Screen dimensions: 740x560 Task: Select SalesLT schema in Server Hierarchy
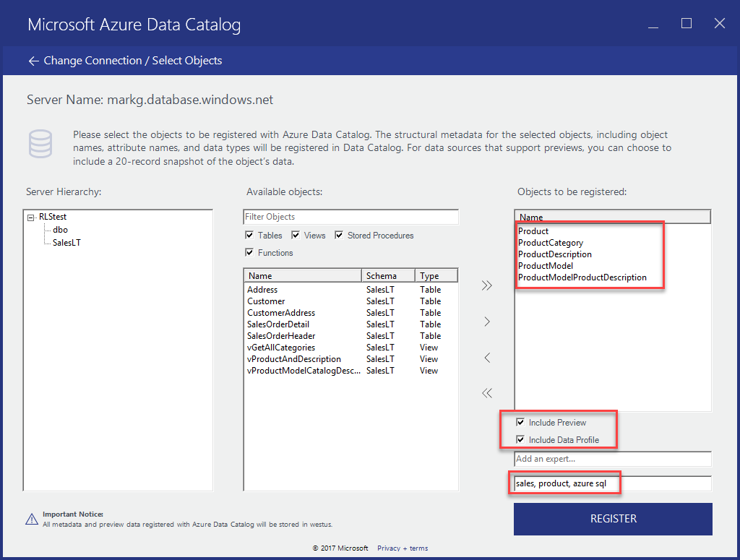pyautogui.click(x=66, y=243)
